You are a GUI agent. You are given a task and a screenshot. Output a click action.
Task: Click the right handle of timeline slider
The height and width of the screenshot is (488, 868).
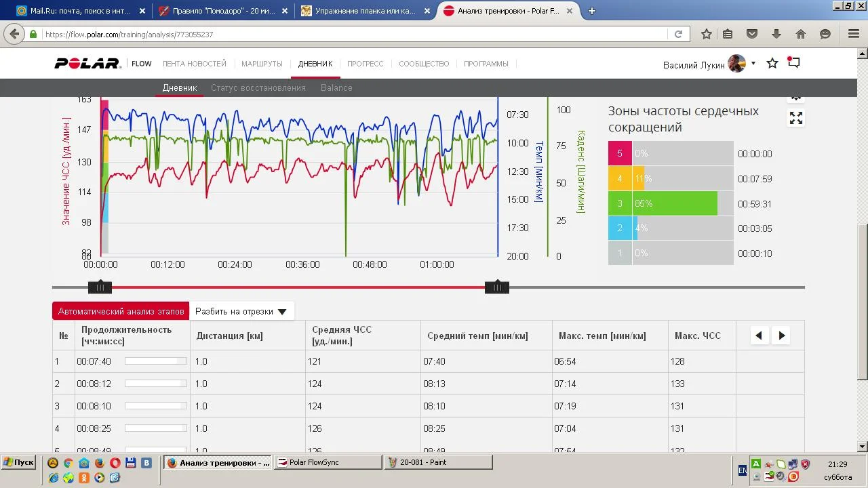click(x=497, y=287)
